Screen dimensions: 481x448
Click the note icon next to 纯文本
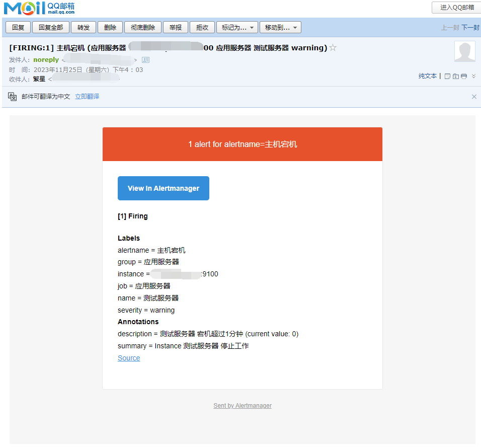click(447, 76)
